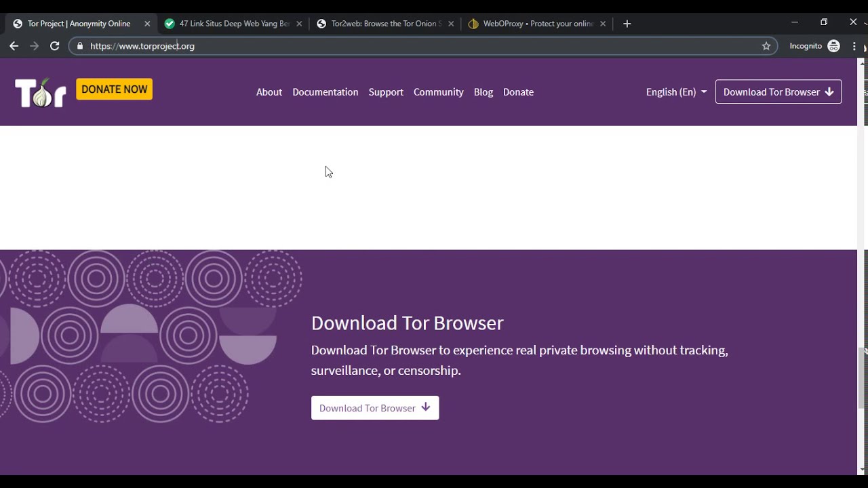Click the browser Back arrow
The height and width of the screenshot is (488, 868).
click(x=14, y=46)
